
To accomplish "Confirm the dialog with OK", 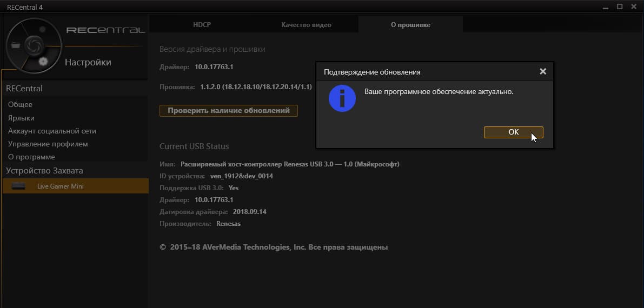I will 513,132.
